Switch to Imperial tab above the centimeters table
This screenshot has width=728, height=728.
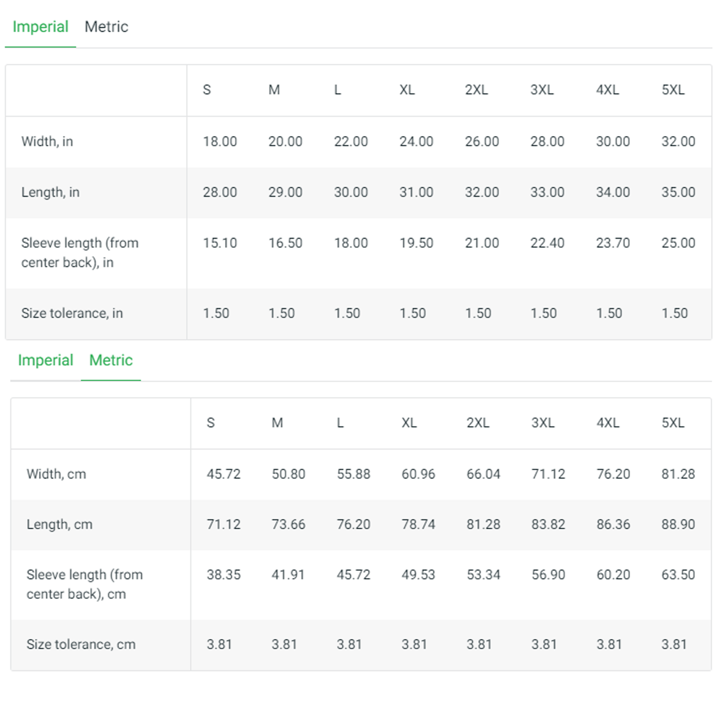point(45,360)
